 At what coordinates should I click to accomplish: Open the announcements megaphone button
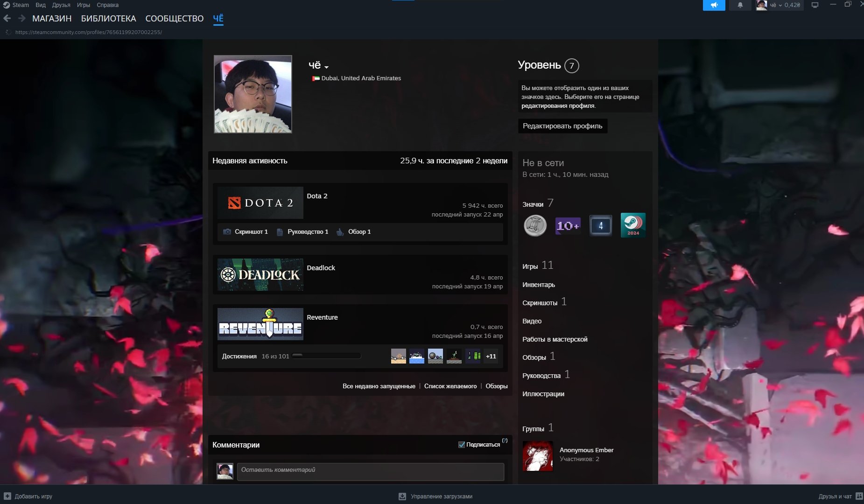(x=714, y=5)
